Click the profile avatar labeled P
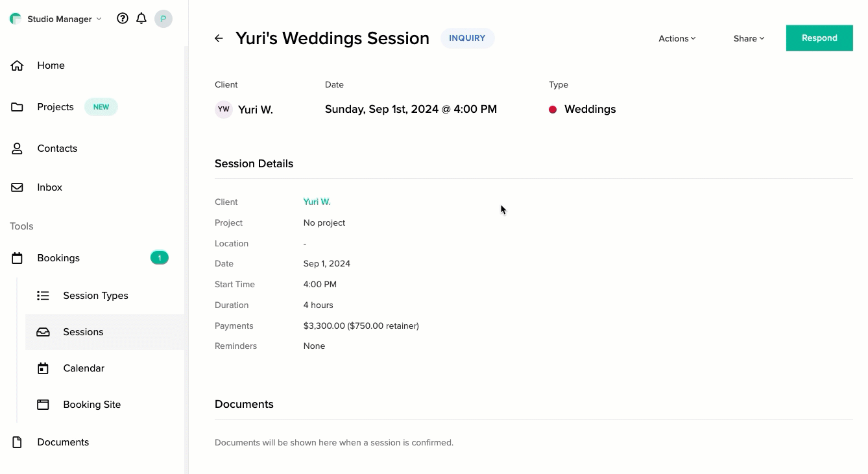Image resolution: width=868 pixels, height=474 pixels. [163, 19]
